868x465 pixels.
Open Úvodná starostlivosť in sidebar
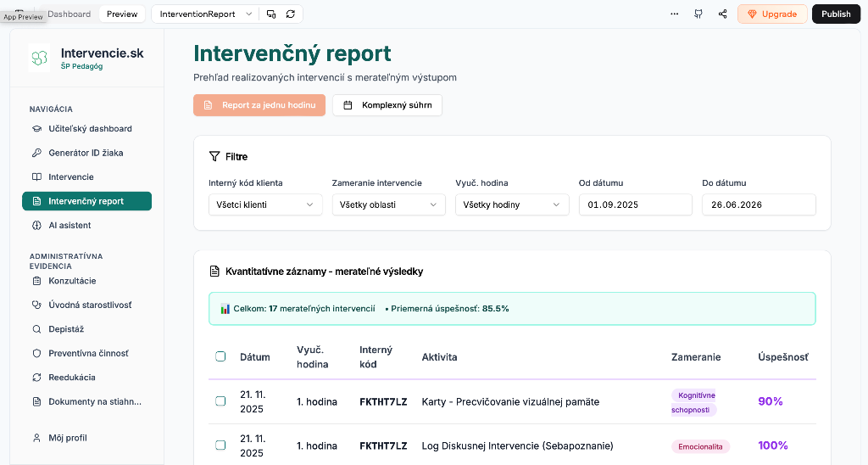coord(87,305)
